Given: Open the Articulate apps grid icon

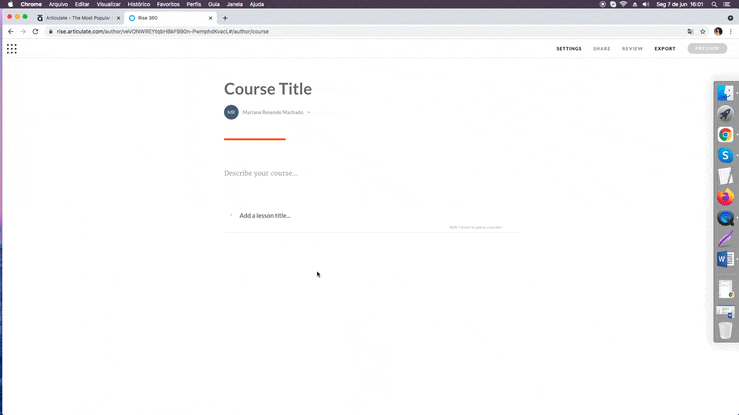Looking at the screenshot, I should [x=12, y=48].
